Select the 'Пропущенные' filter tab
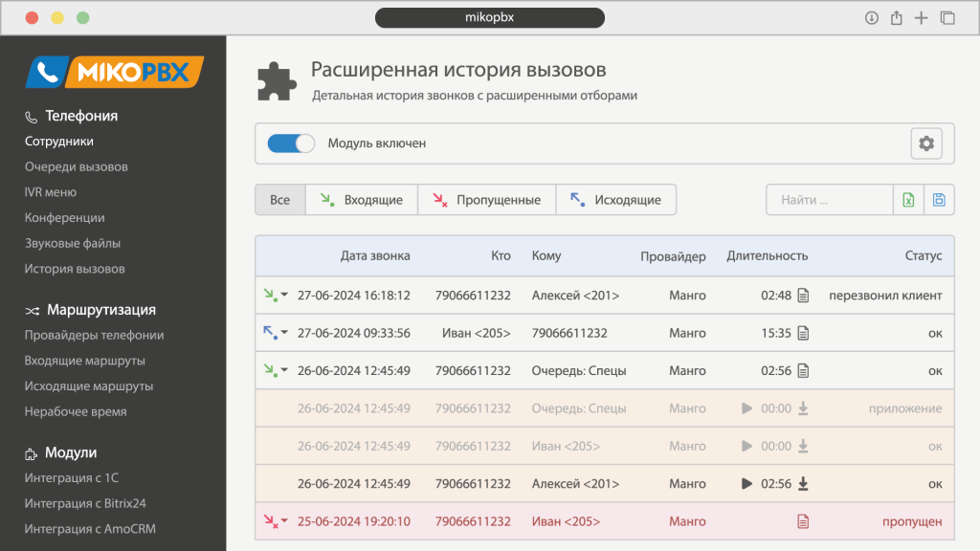980x551 pixels. pyautogui.click(x=486, y=200)
